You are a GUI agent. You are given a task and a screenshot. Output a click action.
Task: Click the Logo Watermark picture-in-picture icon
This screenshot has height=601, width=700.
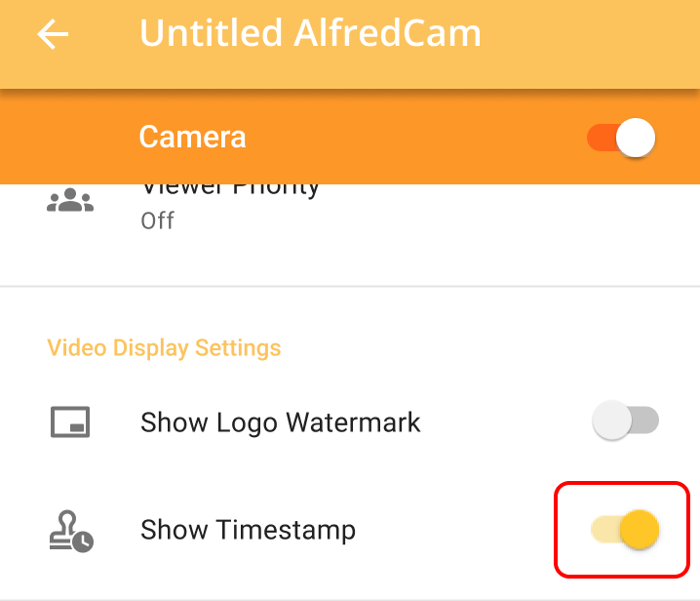tap(70, 422)
